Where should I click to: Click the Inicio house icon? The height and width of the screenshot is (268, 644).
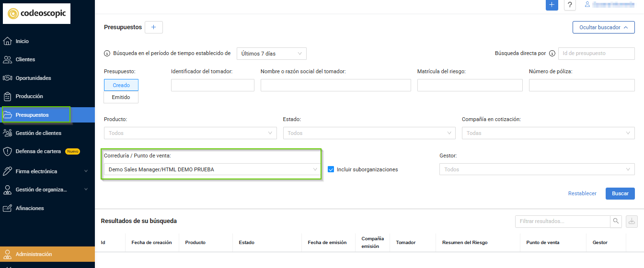click(x=8, y=41)
